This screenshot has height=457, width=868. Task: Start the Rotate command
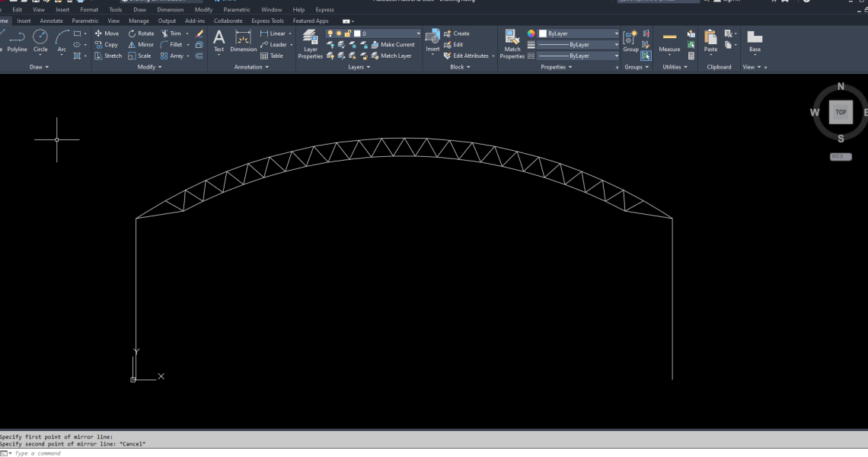click(x=141, y=34)
